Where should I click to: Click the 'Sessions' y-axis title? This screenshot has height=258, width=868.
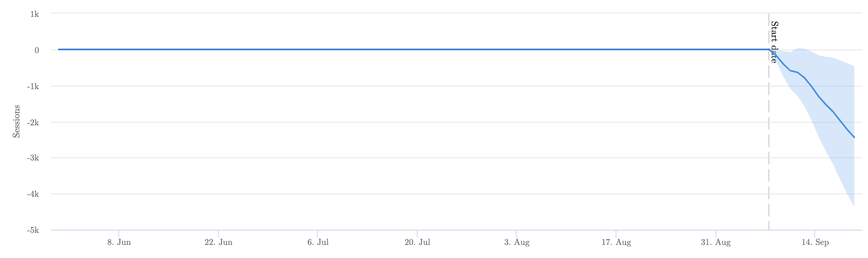tap(17, 122)
